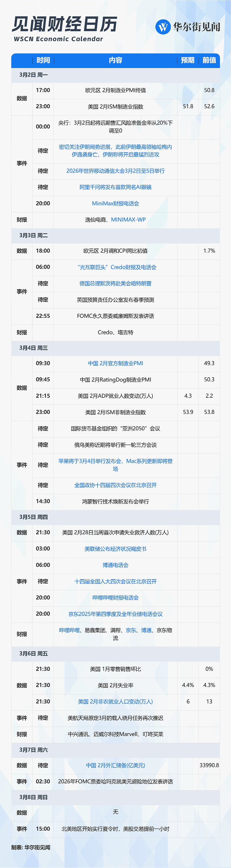This screenshot has width=231, height=868.
Task: Click the 鸿蒙智行技术焕新发布会举行 entry
Action: 115,501
